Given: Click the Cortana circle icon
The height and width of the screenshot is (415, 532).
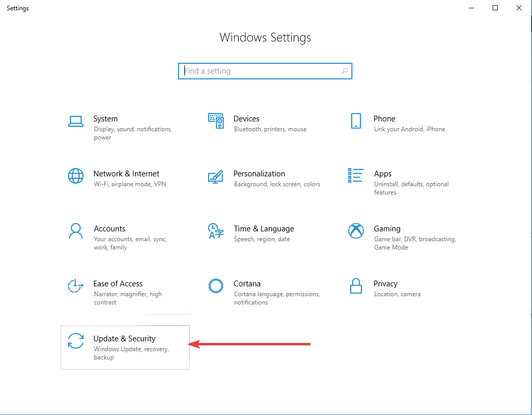Looking at the screenshot, I should point(216,286).
